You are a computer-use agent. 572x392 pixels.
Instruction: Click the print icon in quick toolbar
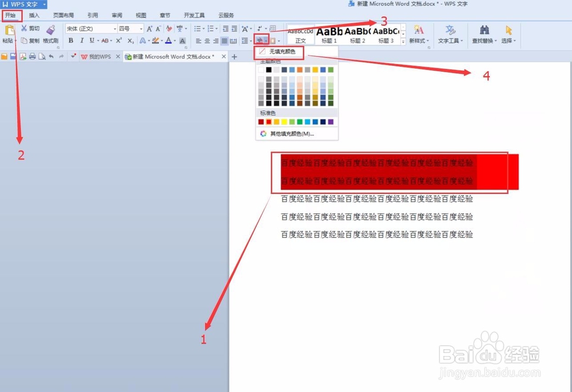click(x=33, y=56)
